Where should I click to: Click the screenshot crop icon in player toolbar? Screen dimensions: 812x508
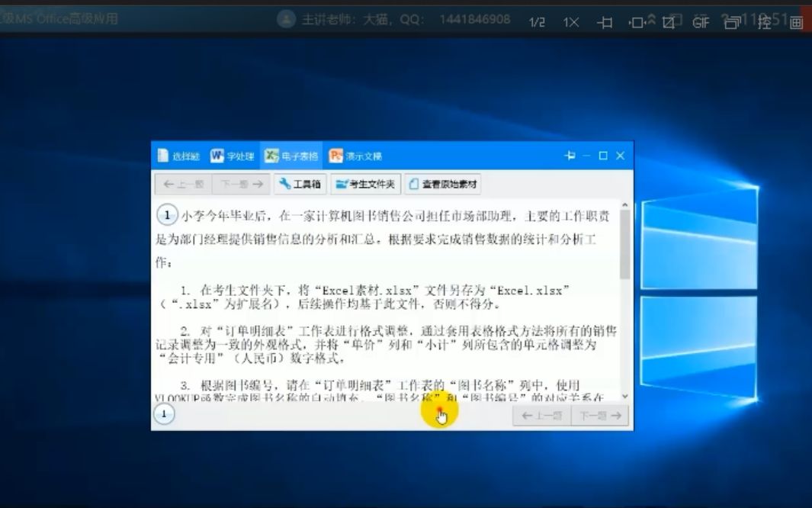(671, 21)
